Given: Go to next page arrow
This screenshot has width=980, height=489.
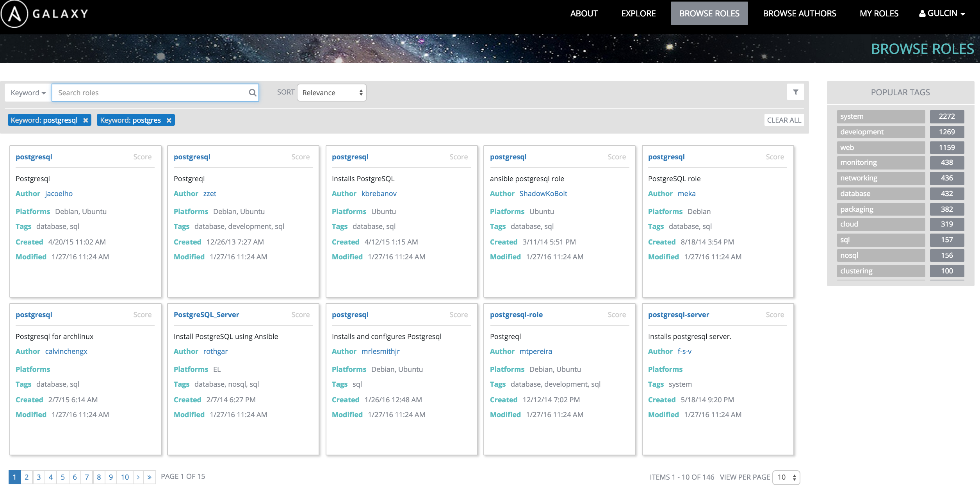Looking at the screenshot, I should pyautogui.click(x=138, y=477).
